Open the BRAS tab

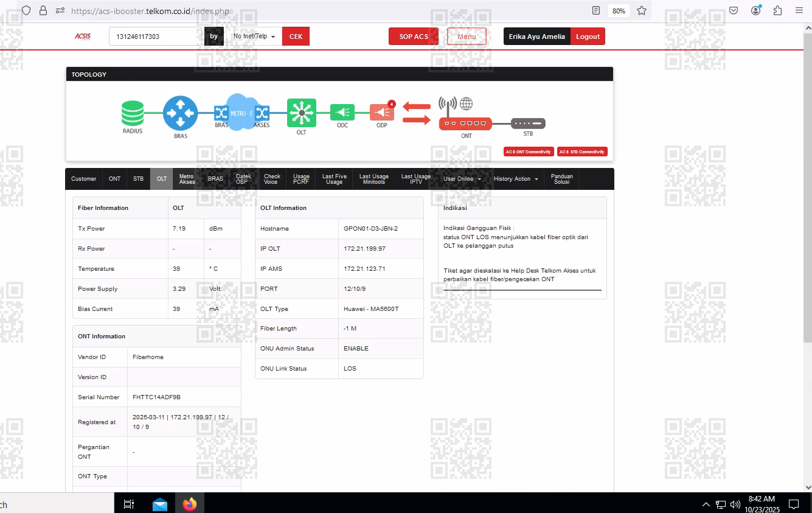[215, 179]
